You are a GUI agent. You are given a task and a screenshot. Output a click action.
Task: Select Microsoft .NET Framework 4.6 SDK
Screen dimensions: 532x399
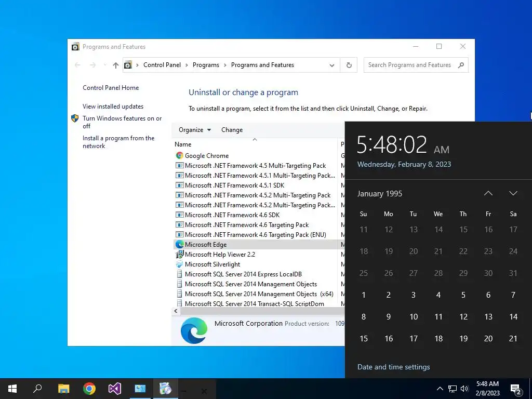pos(232,215)
